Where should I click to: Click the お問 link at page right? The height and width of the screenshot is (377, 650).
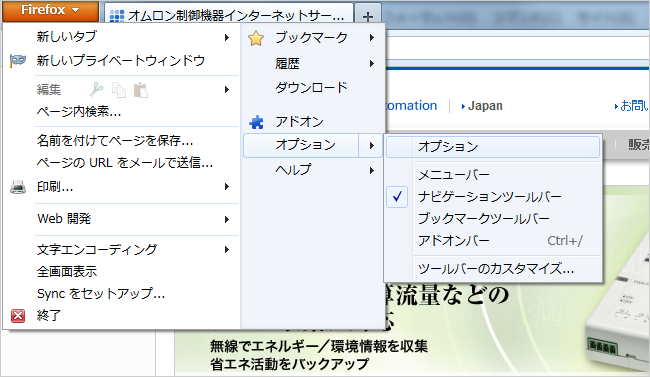click(x=634, y=106)
